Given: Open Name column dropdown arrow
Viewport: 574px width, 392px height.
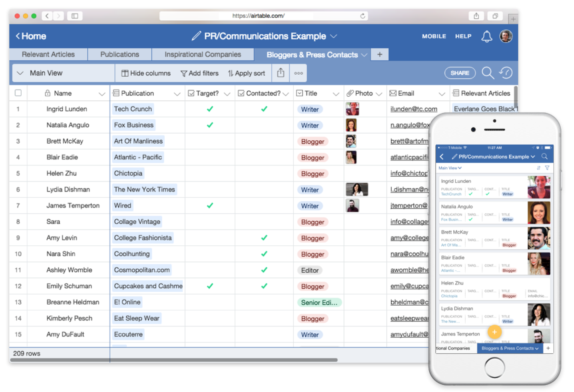Looking at the screenshot, I should (x=102, y=94).
